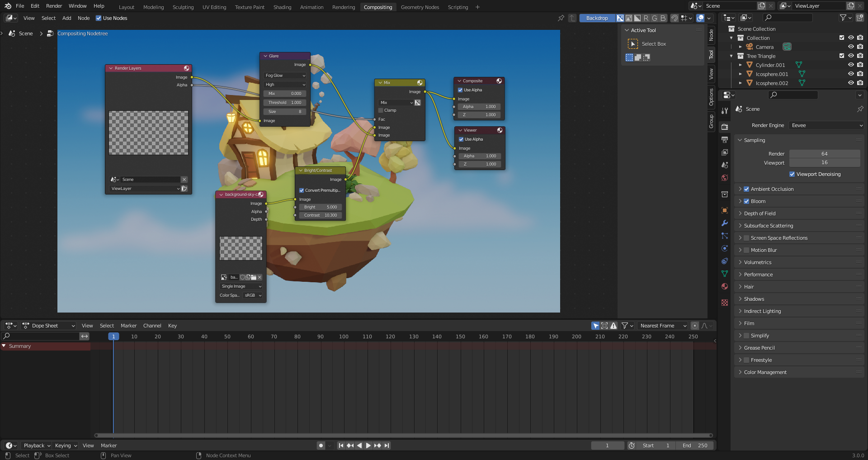Open the Nearest Frame snapping dropdown
Image resolution: width=868 pixels, height=460 pixels.
(662, 326)
